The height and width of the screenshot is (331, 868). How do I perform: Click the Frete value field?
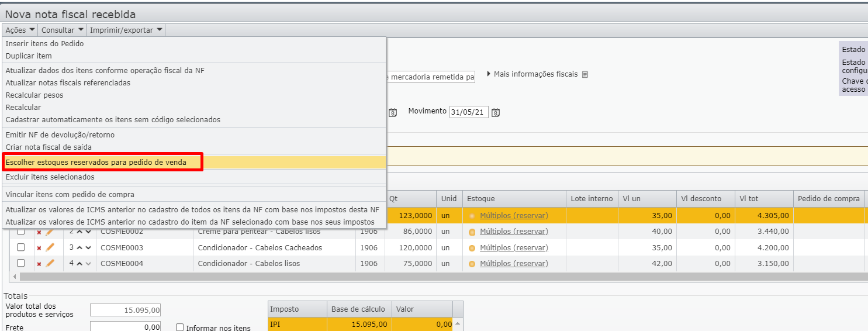coord(125,327)
